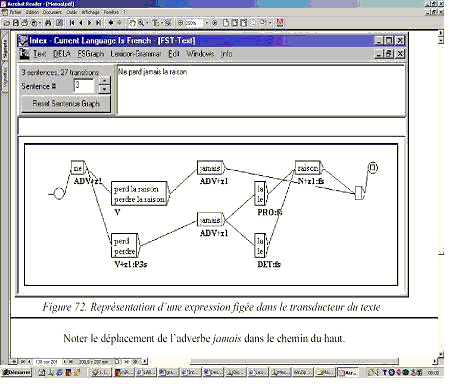Screen dimensions: 450x384
Task: Open the Edit menu in Intex window
Action: pyautogui.click(x=174, y=54)
